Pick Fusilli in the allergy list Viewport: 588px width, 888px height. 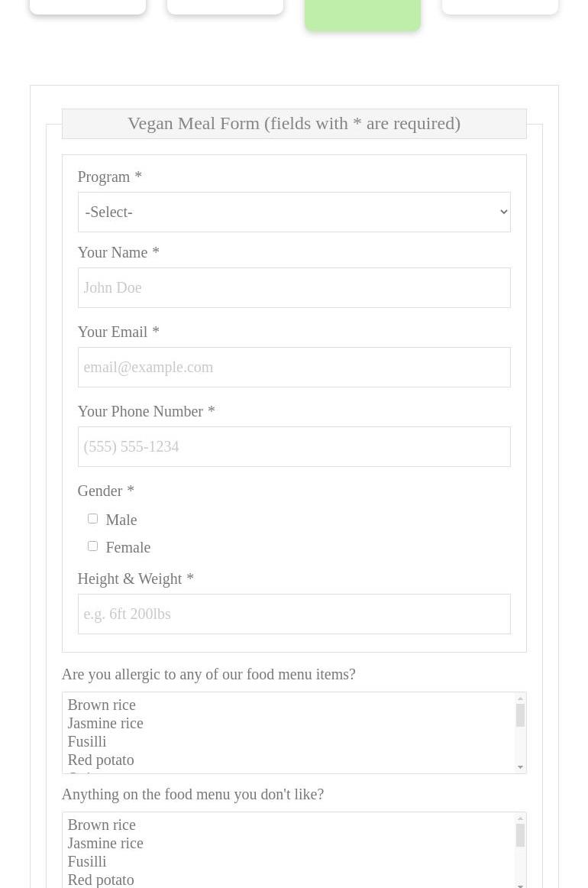tap(87, 741)
